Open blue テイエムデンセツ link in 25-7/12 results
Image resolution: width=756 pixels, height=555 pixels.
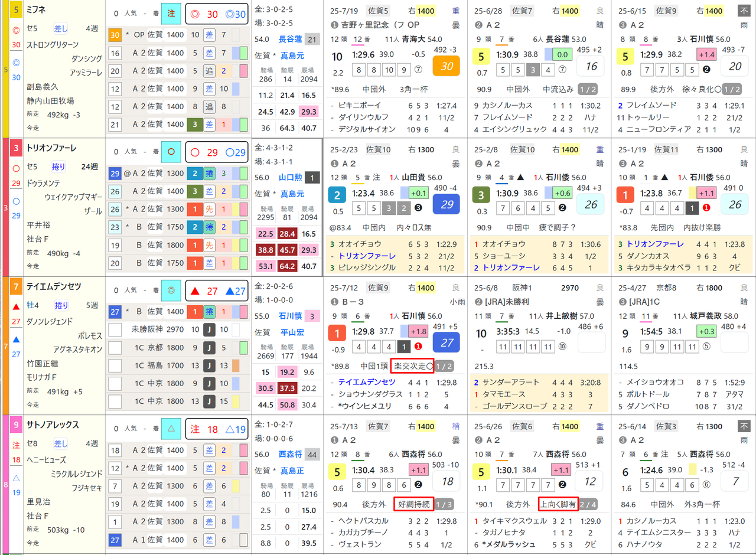pyautogui.click(x=367, y=382)
